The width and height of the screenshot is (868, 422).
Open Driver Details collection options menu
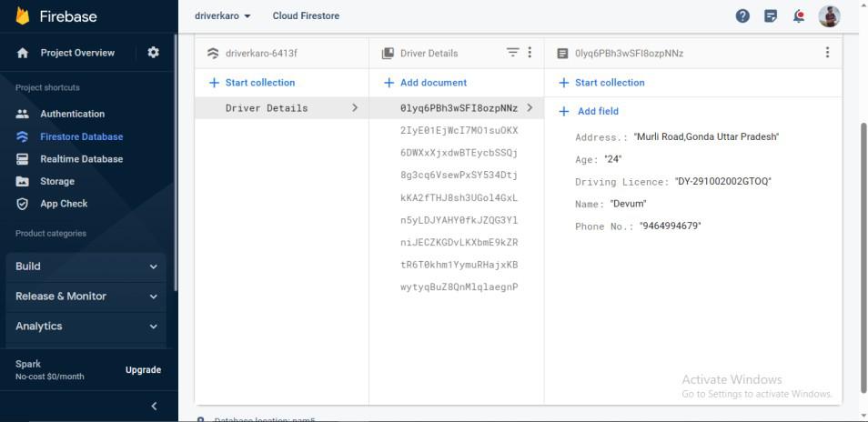[530, 53]
